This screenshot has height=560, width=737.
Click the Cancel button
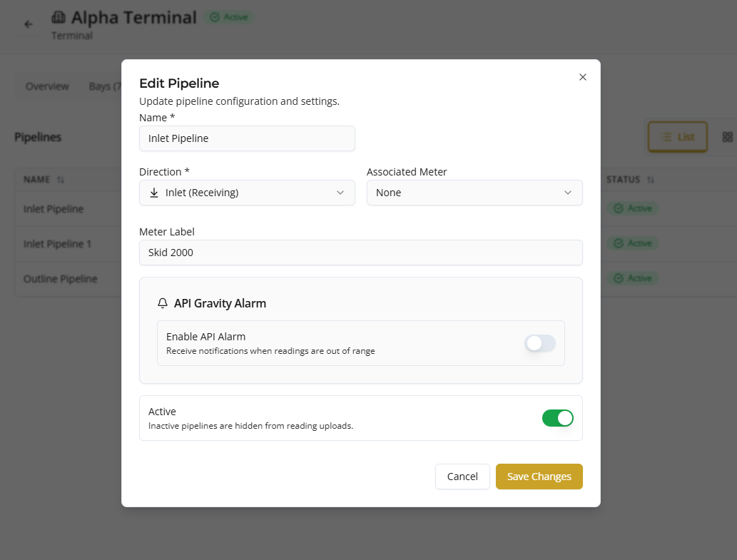tap(462, 477)
